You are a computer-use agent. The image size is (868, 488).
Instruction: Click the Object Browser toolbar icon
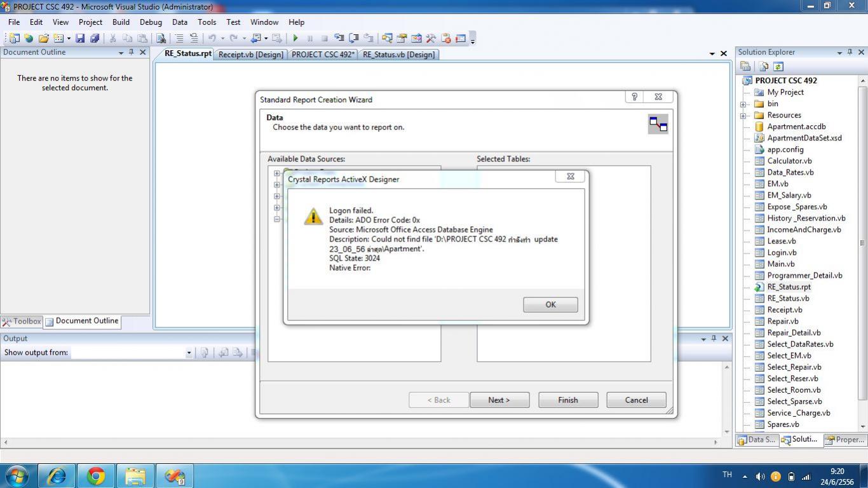click(x=416, y=38)
